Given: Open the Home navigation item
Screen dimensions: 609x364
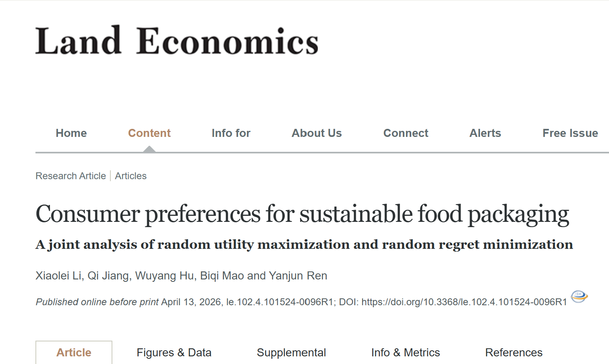Looking at the screenshot, I should coord(71,133).
